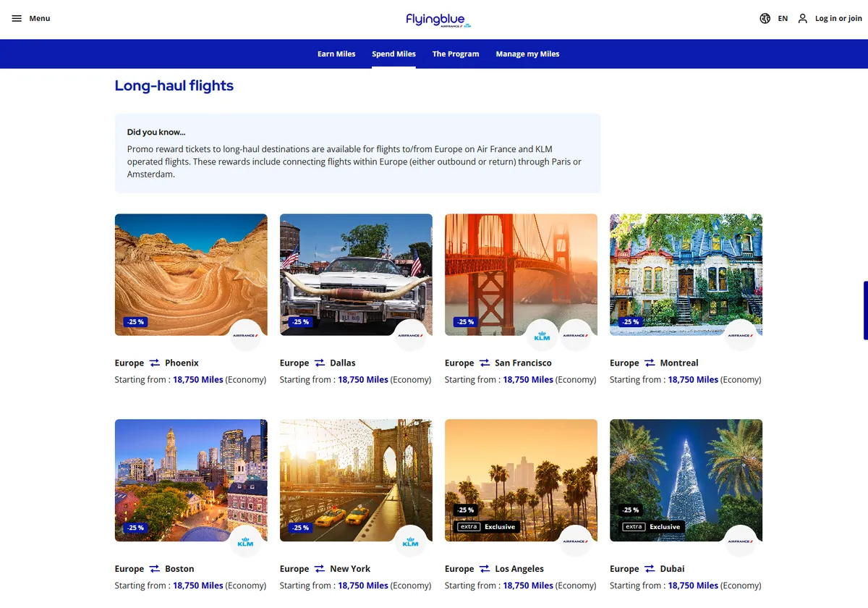
Task: Open the EN language selector
Action: [782, 18]
